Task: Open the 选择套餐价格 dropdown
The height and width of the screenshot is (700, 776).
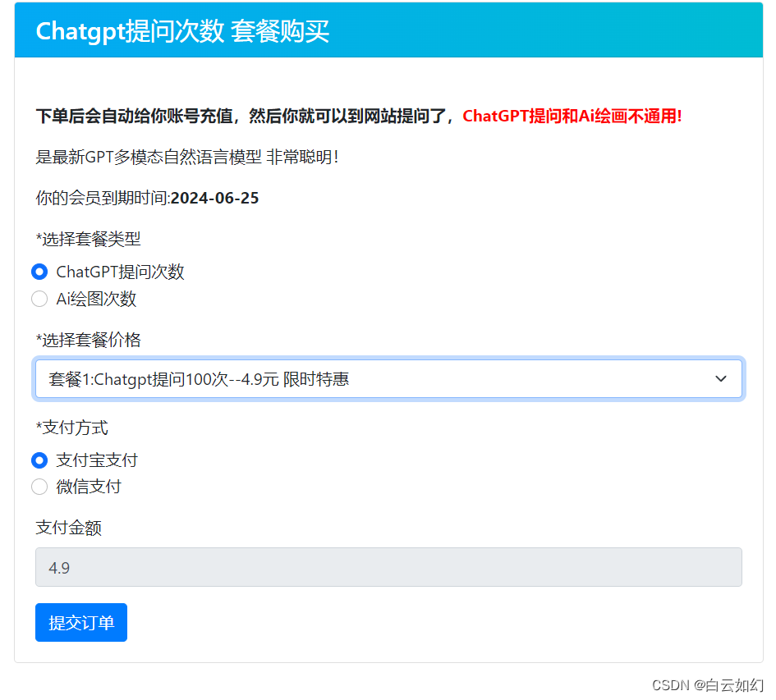Action: pyautogui.click(x=388, y=379)
